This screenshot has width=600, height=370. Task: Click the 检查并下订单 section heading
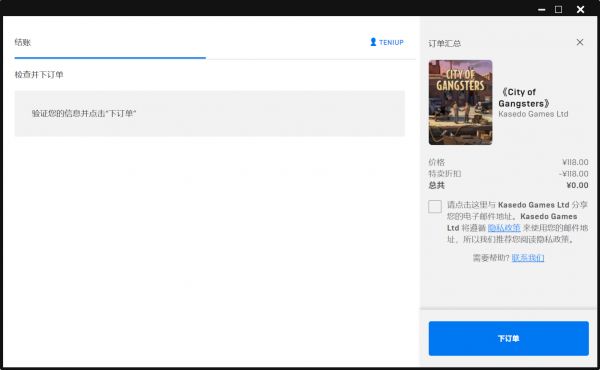pos(39,75)
